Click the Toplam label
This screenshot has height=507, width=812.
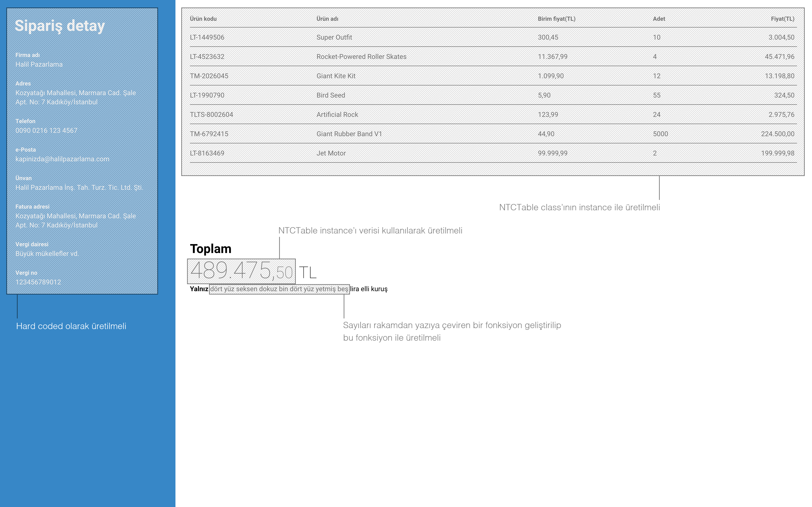point(210,249)
